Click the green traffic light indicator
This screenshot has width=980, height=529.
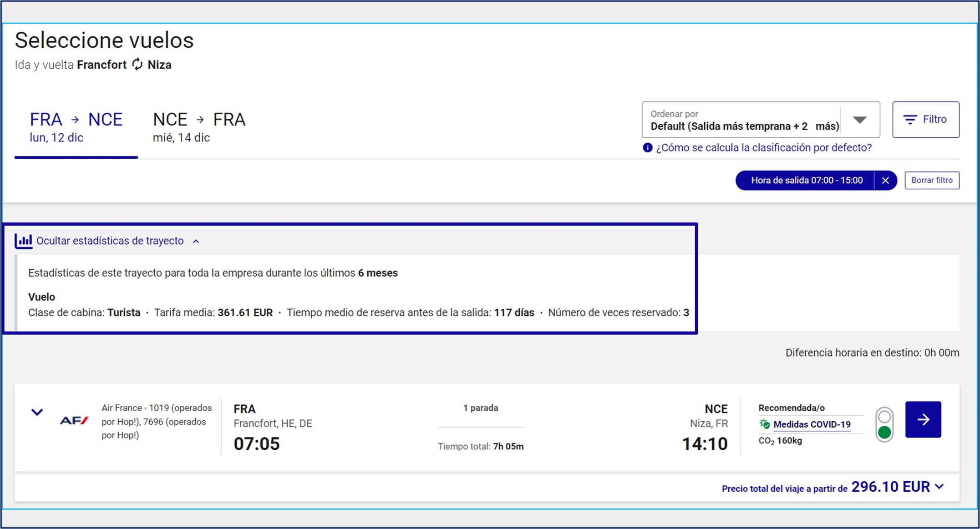tap(884, 432)
